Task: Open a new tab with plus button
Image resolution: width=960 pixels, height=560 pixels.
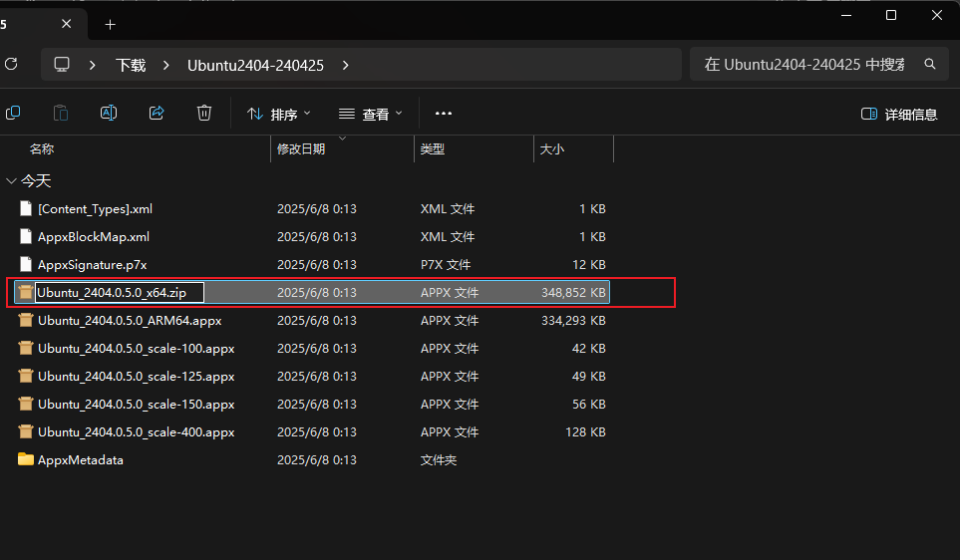Action: coord(111,25)
